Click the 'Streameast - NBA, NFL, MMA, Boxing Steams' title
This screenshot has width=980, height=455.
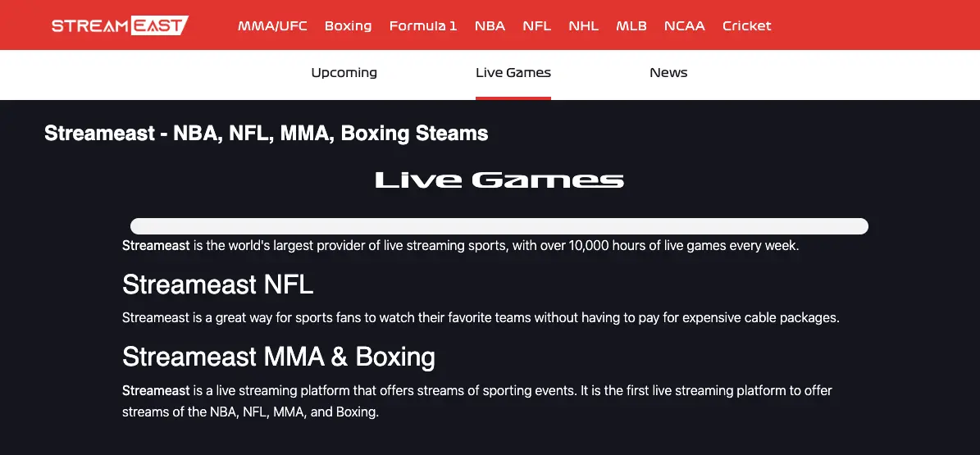click(x=267, y=133)
